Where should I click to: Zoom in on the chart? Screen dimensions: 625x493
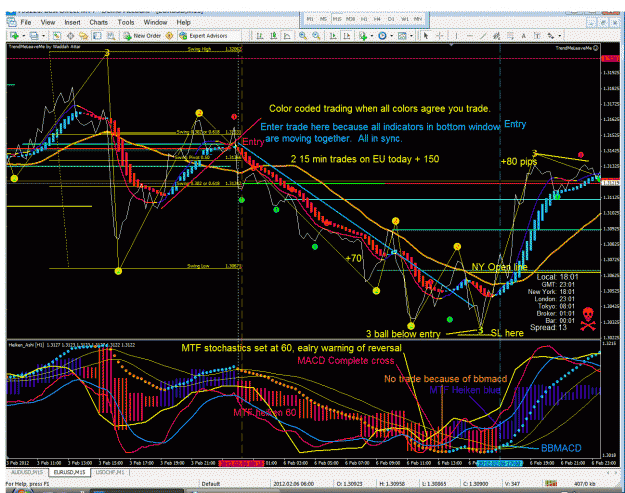pyautogui.click(x=303, y=36)
